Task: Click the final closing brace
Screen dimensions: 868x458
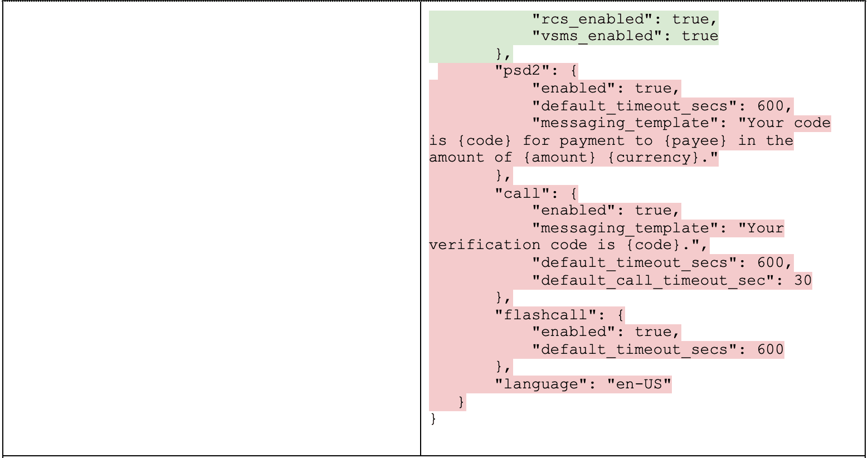Action: pos(433,419)
